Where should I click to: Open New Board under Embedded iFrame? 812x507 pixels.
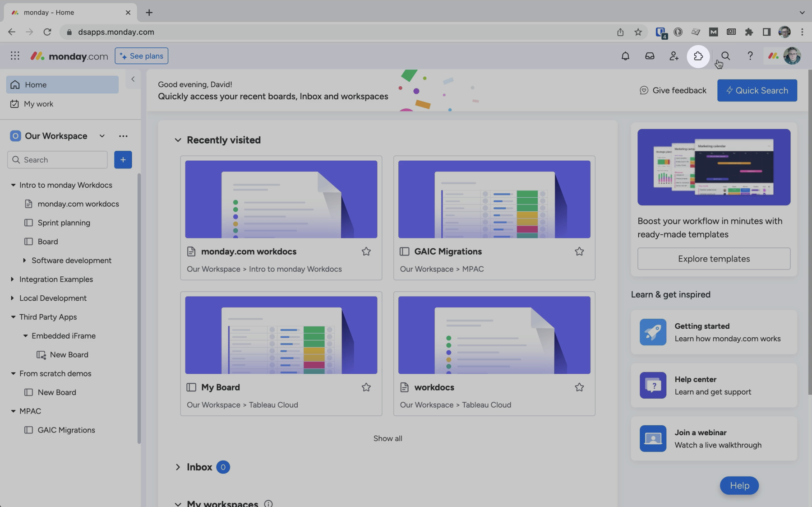[69, 355]
